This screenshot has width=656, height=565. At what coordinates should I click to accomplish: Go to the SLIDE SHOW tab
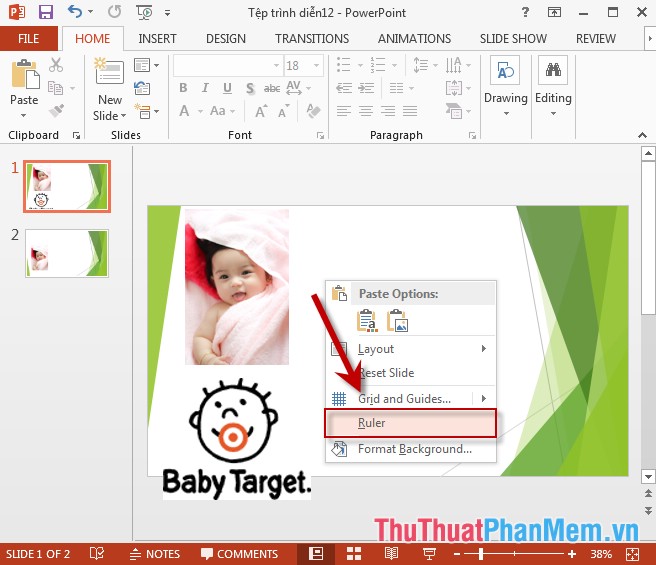pos(513,39)
